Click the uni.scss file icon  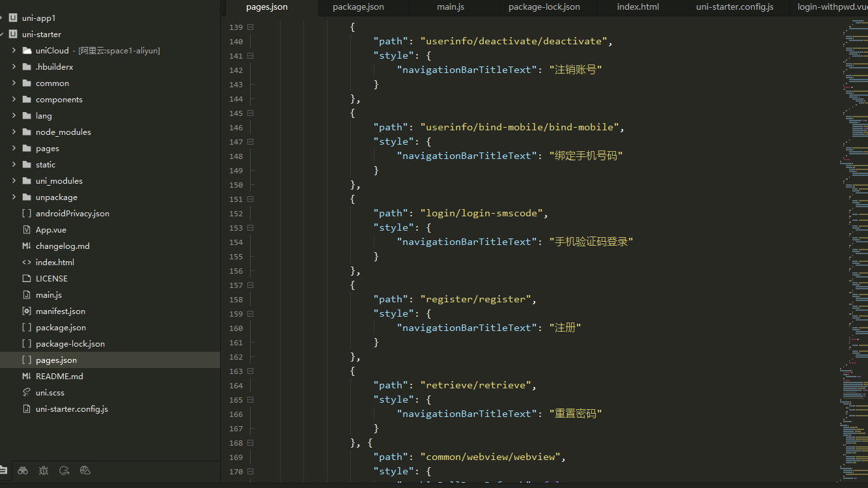click(27, 393)
